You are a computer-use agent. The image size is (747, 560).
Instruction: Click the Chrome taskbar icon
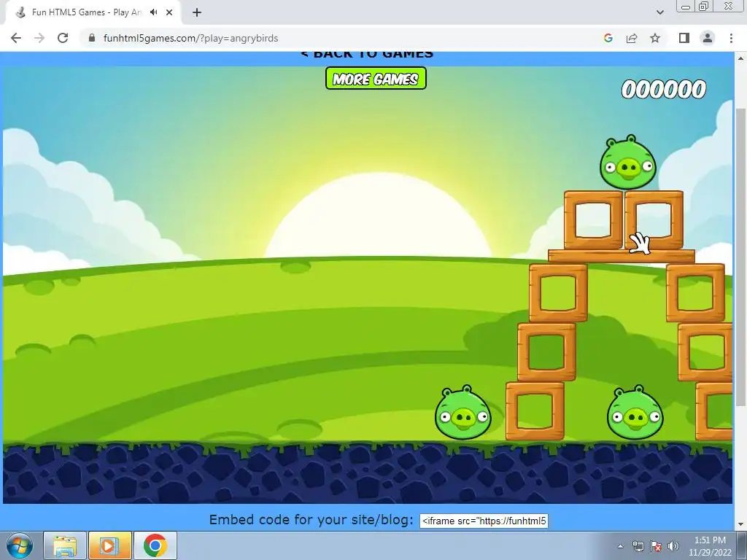(x=155, y=545)
